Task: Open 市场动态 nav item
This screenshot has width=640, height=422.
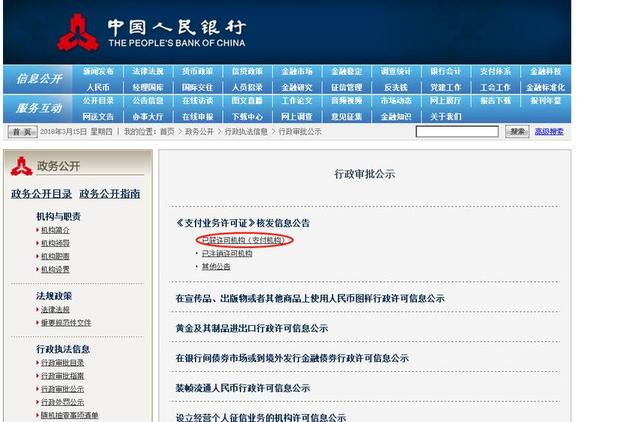Action: pyautogui.click(x=396, y=100)
